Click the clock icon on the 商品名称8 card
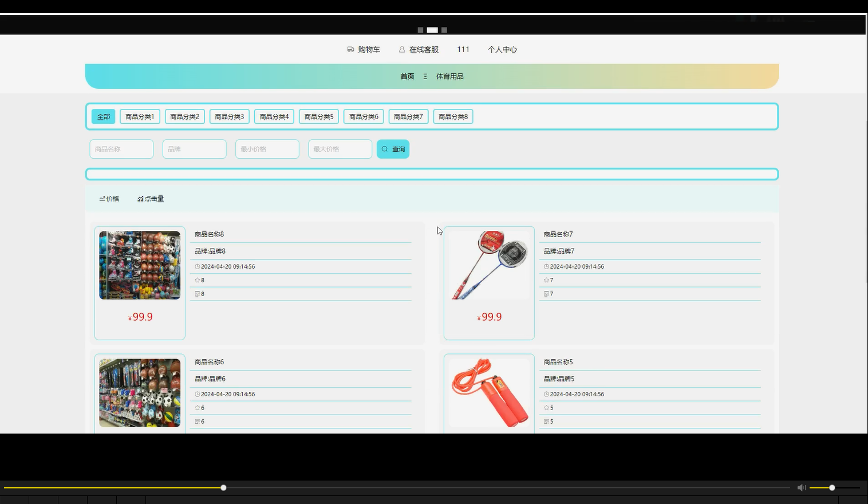This screenshot has width=868, height=504. click(196, 266)
